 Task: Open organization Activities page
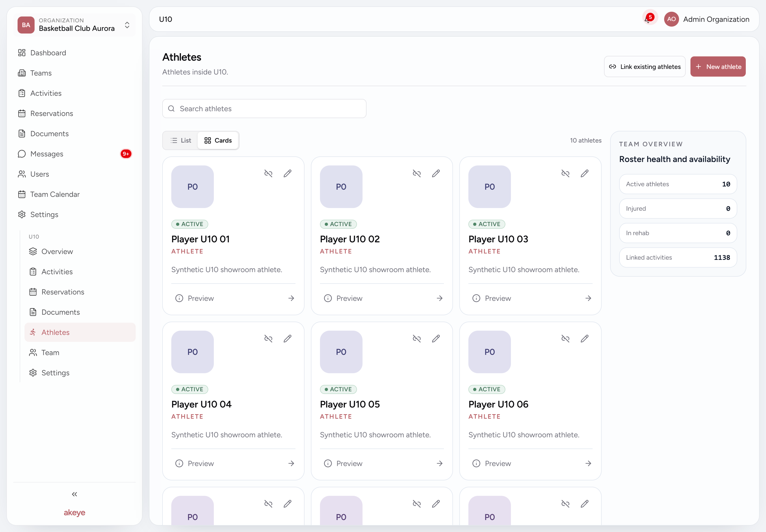click(x=74, y=93)
